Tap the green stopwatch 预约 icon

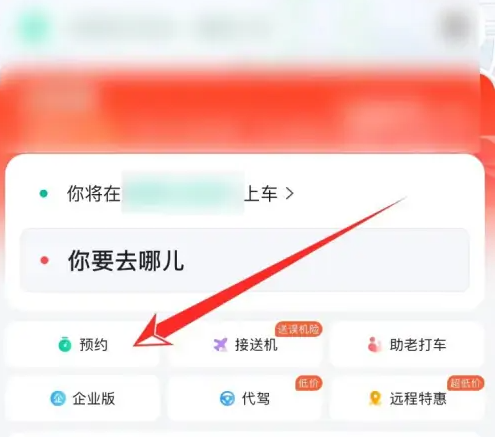(65, 345)
